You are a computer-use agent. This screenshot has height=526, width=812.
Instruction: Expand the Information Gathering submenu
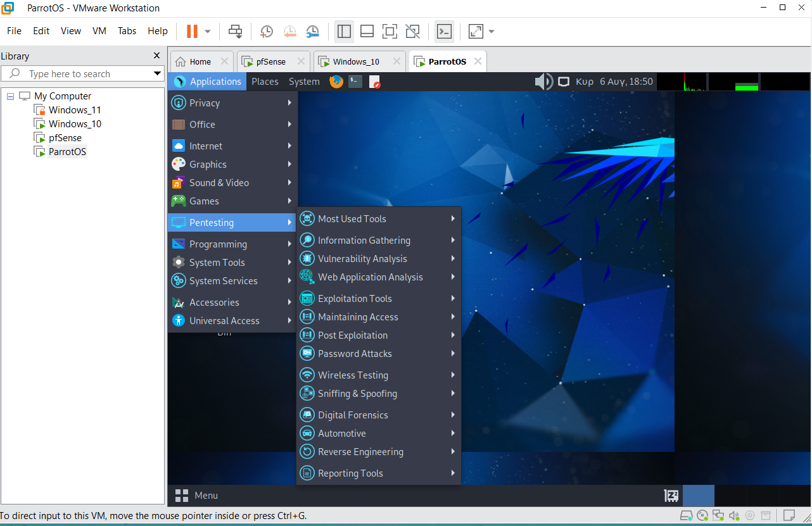click(379, 240)
